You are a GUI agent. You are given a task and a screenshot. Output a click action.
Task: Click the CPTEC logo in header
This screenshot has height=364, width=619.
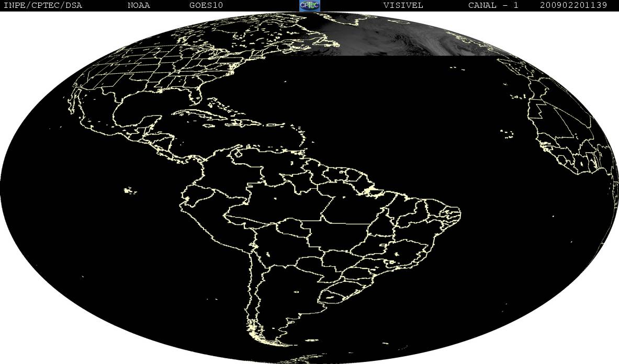point(309,5)
